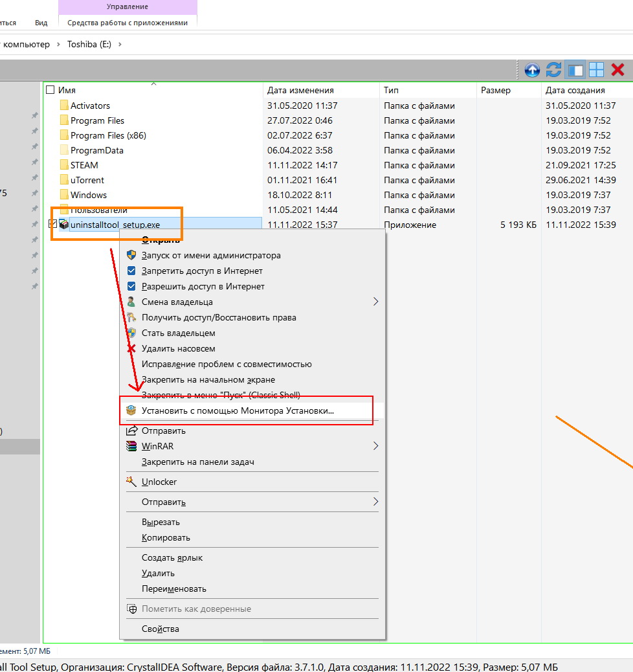Click the refresh toolbar icon
The height and width of the screenshot is (672, 633).
(553, 70)
